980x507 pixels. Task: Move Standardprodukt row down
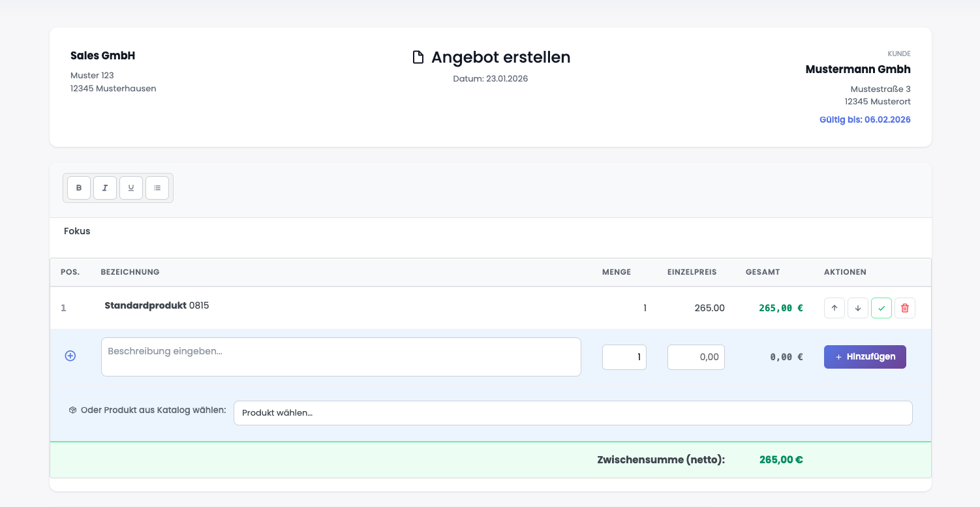point(858,308)
